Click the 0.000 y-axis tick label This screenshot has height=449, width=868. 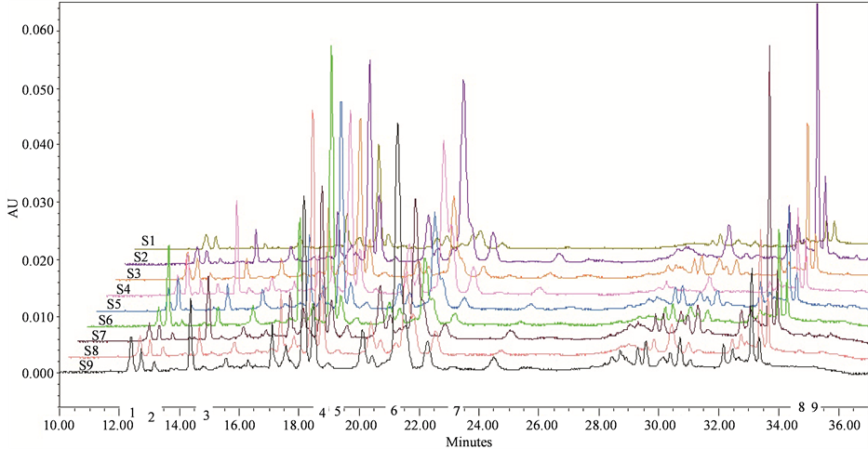pyautogui.click(x=38, y=374)
